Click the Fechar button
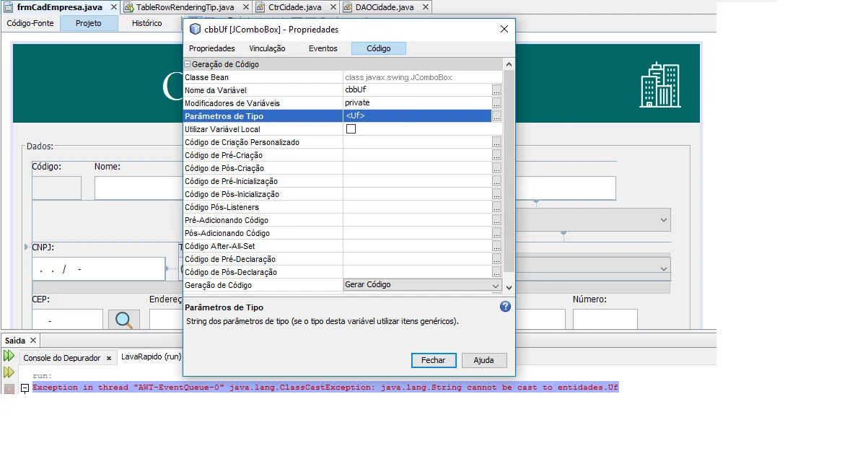 point(434,360)
